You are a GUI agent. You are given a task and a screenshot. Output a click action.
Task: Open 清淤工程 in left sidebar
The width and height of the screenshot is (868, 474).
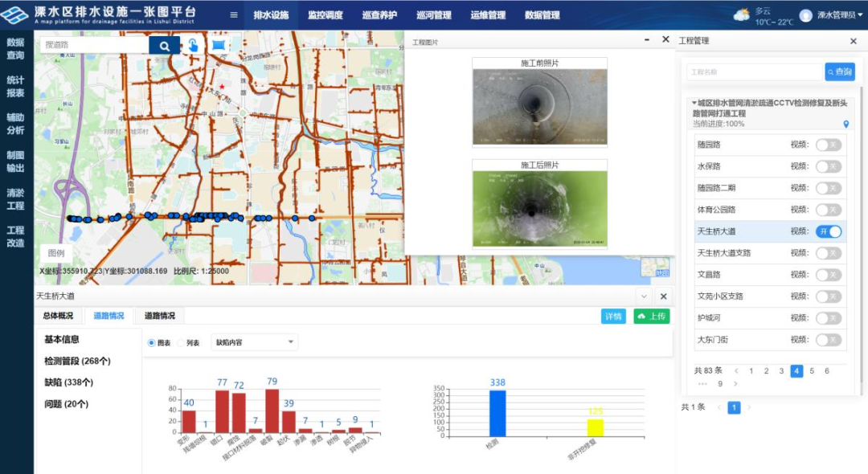pyautogui.click(x=15, y=199)
